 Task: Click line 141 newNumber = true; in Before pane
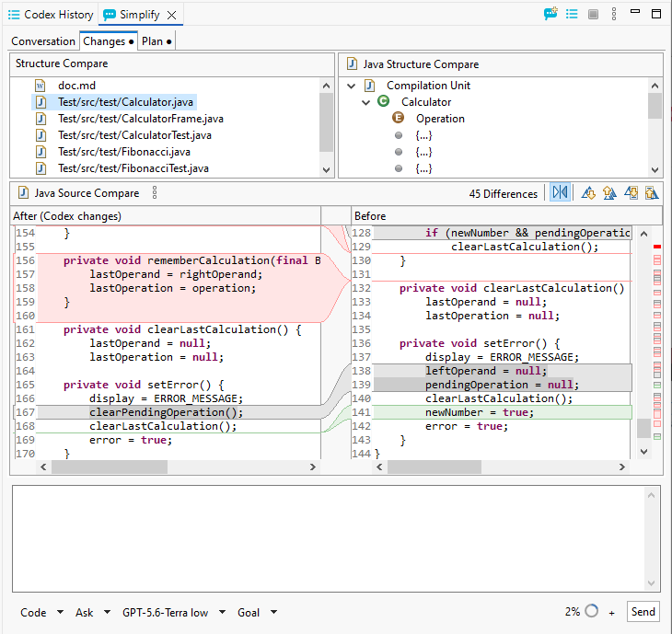point(479,412)
